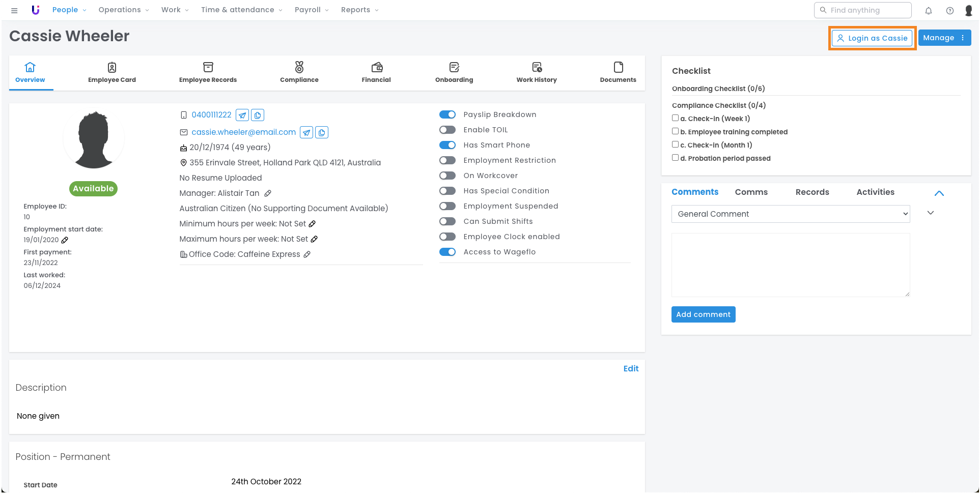
Task: Open the General Comment dropdown
Action: (x=791, y=214)
